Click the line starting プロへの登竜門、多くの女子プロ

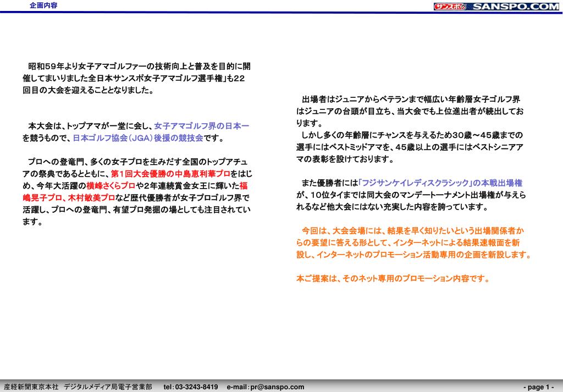point(138,162)
